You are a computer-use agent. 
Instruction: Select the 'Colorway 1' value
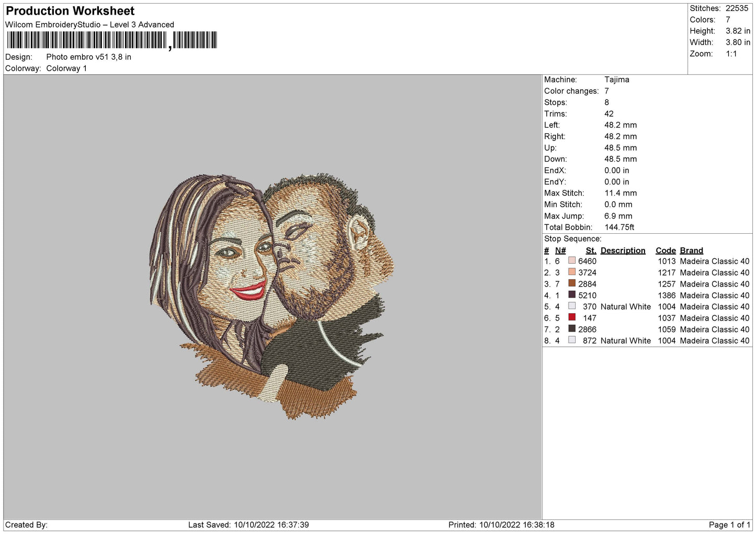[x=66, y=69]
